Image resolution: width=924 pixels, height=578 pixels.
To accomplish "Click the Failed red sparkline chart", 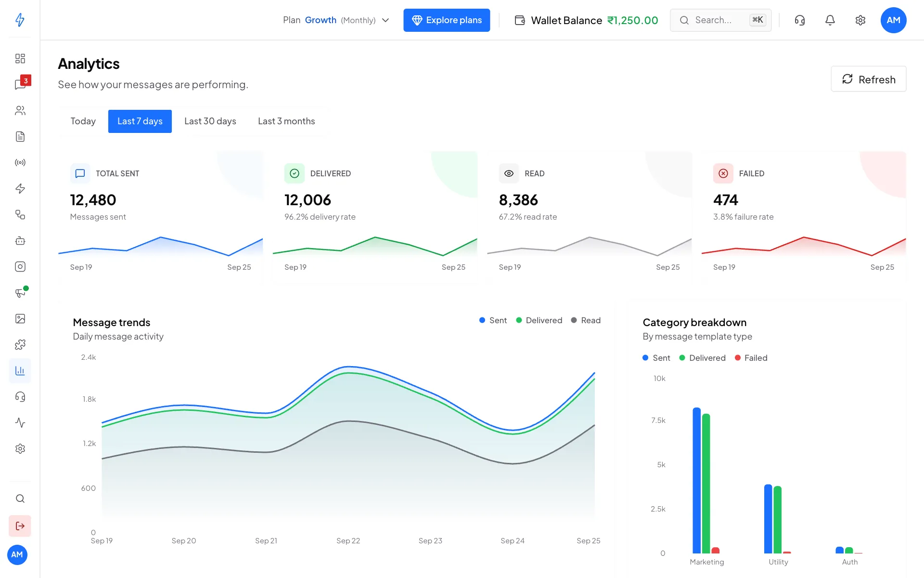I will (804, 246).
